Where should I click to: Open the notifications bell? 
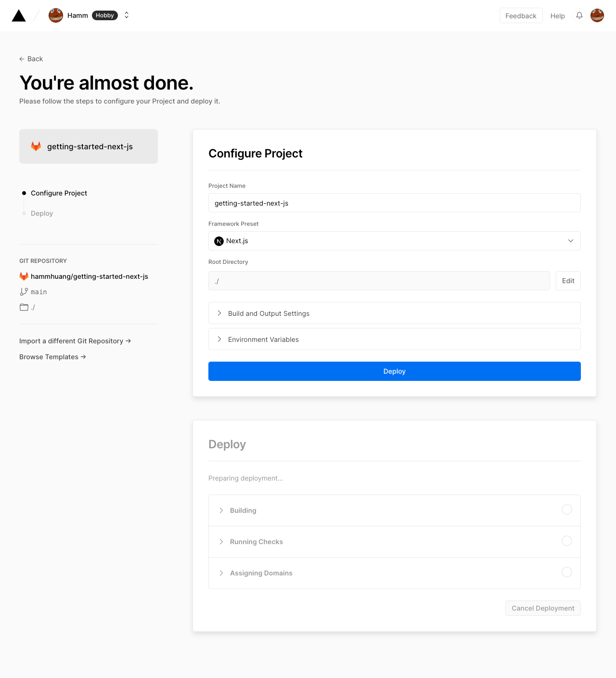pos(579,15)
